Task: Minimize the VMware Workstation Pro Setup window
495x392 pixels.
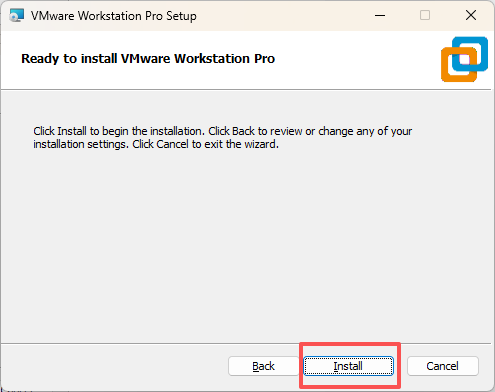Action: pyautogui.click(x=380, y=15)
